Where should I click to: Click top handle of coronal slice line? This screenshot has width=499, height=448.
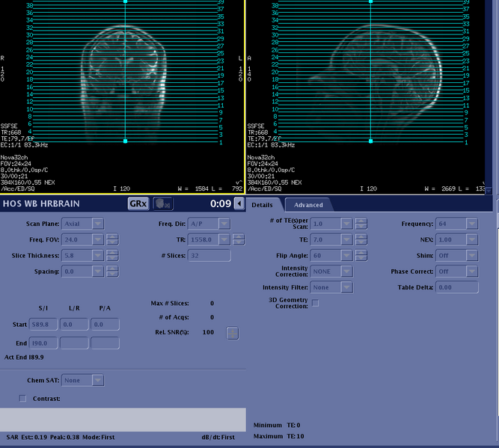point(126,1)
